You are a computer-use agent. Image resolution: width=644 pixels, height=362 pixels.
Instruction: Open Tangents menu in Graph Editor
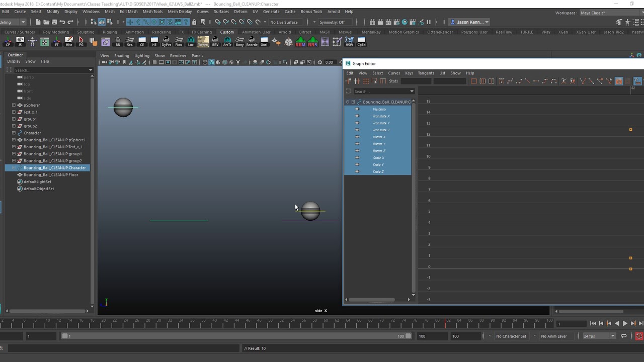coord(426,73)
